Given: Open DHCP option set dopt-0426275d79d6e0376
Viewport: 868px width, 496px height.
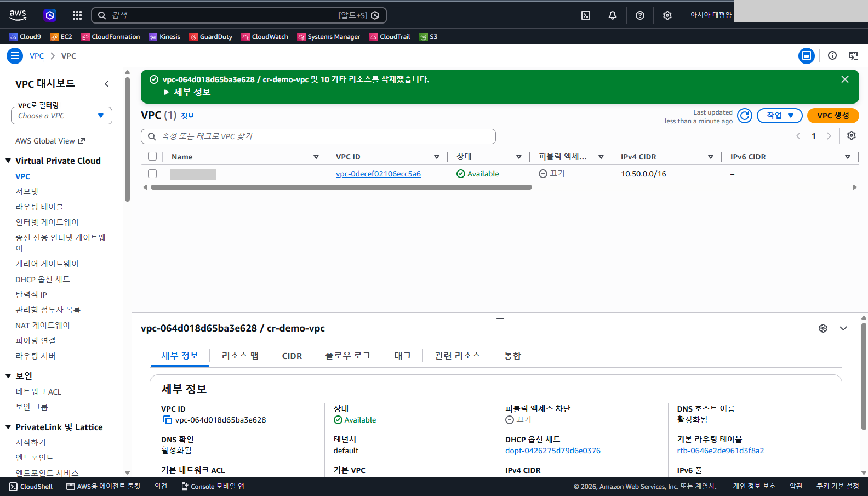Looking at the screenshot, I should click(x=553, y=451).
